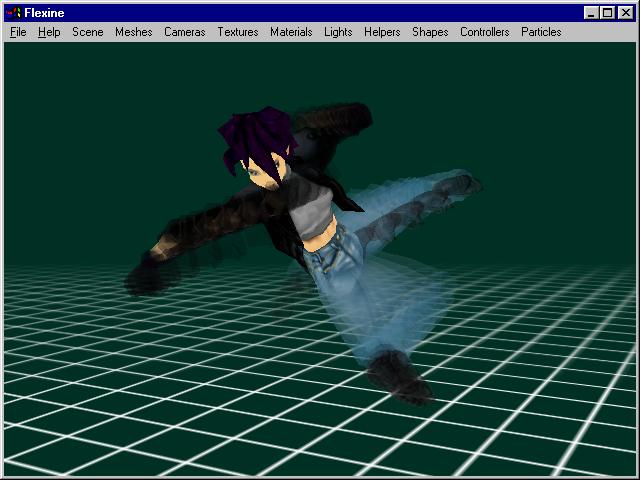Open the Help menu
This screenshot has width=640, height=480.
coord(49,32)
